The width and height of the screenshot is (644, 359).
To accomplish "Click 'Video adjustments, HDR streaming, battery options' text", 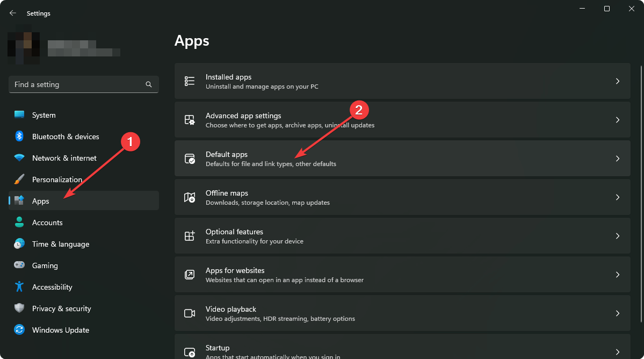I will click(280, 319).
